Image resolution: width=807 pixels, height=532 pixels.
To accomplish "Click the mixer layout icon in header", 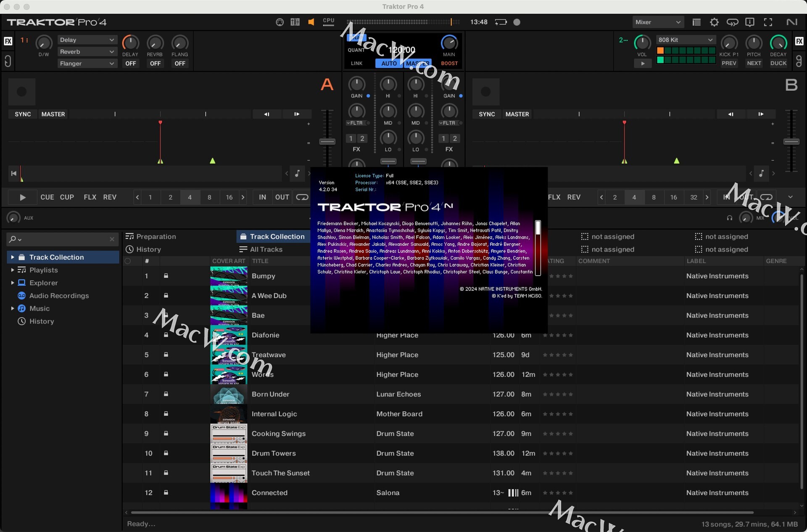I will point(295,22).
